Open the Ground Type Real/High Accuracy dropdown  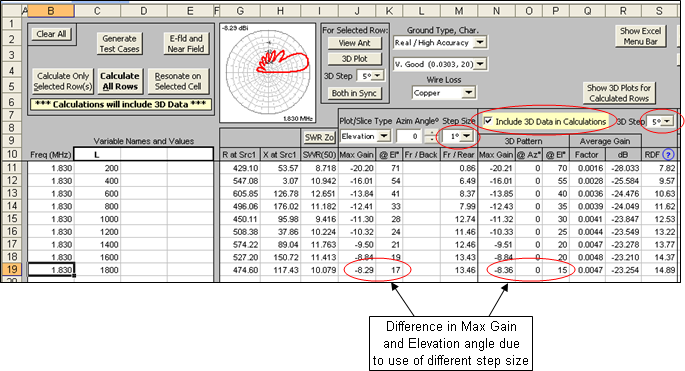480,42
